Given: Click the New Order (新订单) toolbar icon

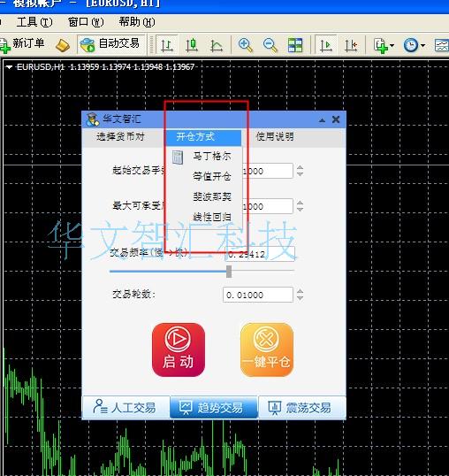Looking at the screenshot, I should click(22, 44).
